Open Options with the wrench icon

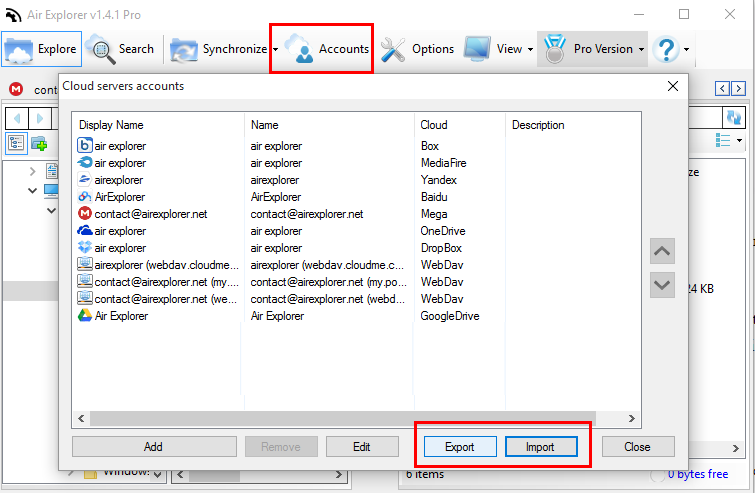(x=417, y=49)
